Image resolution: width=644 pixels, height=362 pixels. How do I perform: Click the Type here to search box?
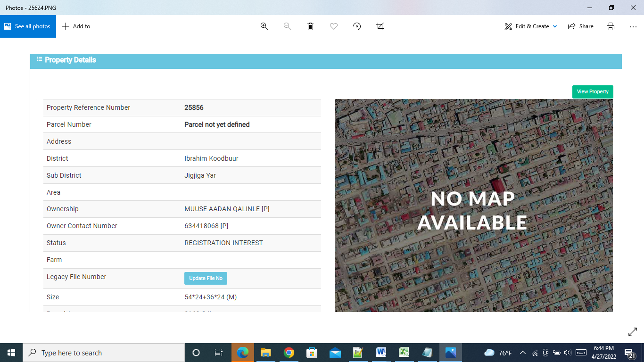[104, 353]
